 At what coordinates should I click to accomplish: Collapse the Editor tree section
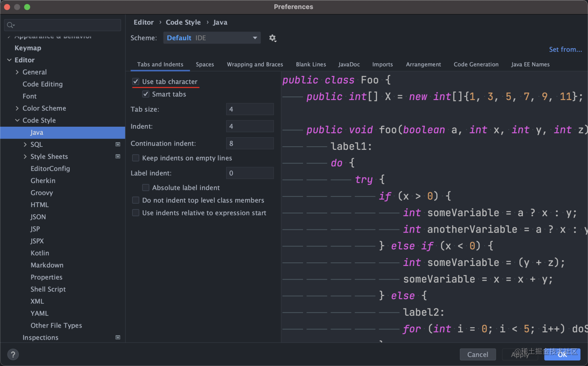[9, 60]
